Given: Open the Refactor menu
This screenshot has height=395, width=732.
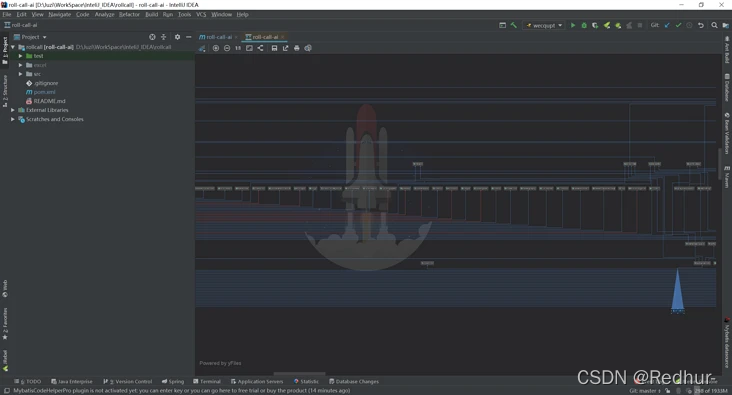Looking at the screenshot, I should pos(129,14).
